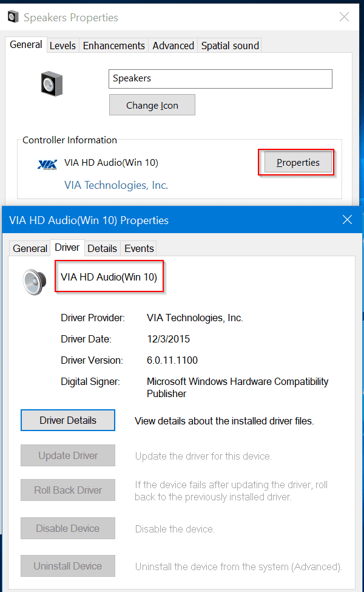The image size is (364, 592).
Task: Close the VIA HD Audio Properties dialog
Action: click(347, 220)
